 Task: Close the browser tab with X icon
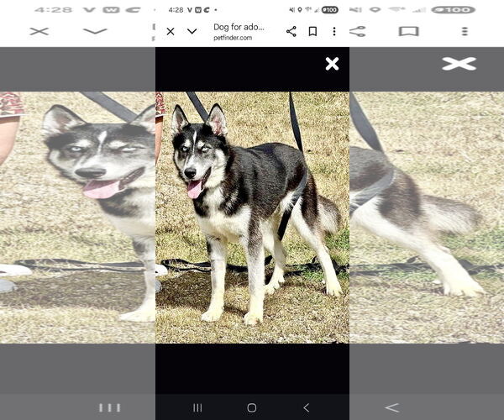tap(171, 31)
